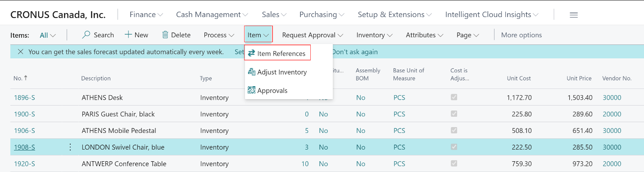The width and height of the screenshot is (644, 172).
Task: Click Don't ask again link
Action: [x=355, y=52]
